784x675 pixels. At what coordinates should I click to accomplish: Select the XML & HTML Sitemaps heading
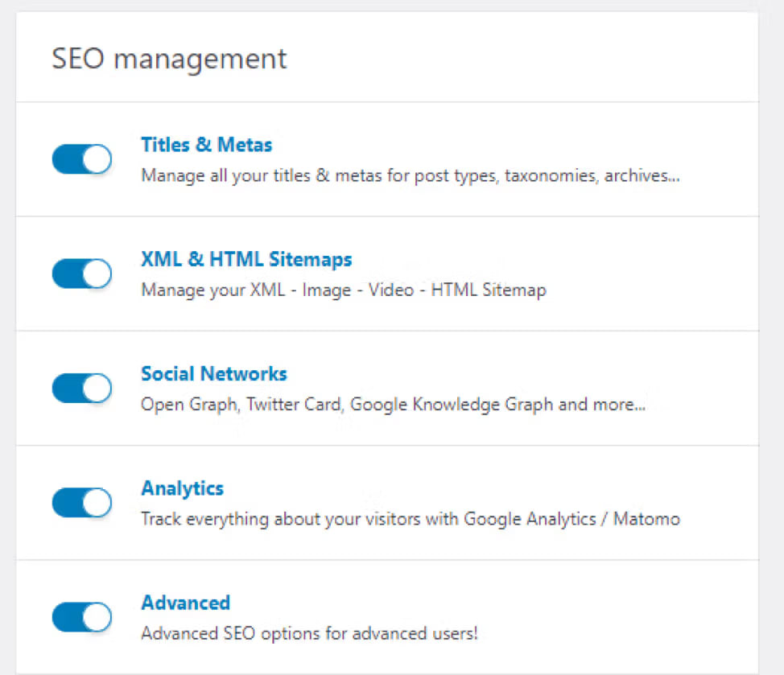(x=246, y=259)
